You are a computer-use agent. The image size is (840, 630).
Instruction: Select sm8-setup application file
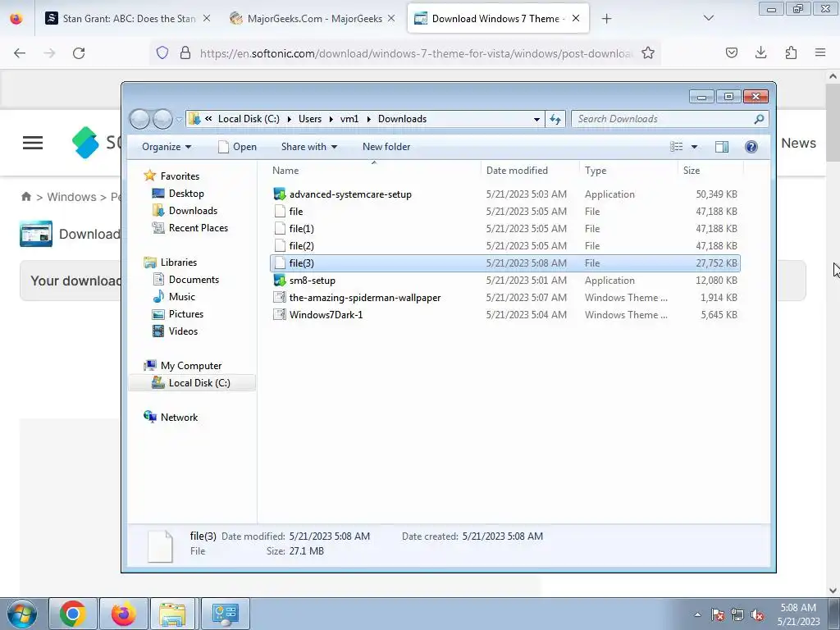coord(505,281)
